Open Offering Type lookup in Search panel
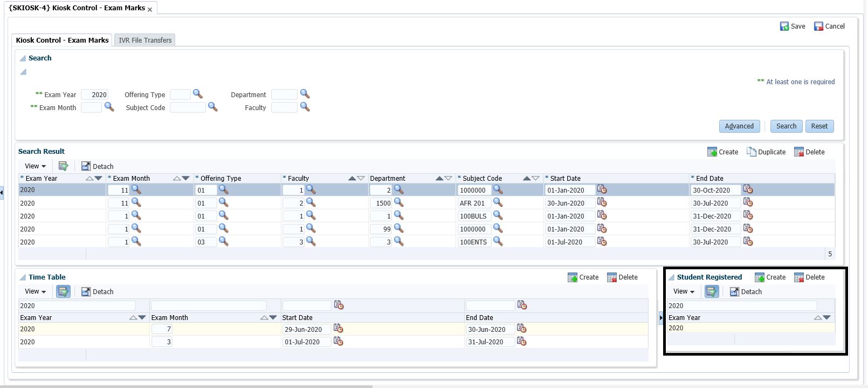 click(x=197, y=94)
